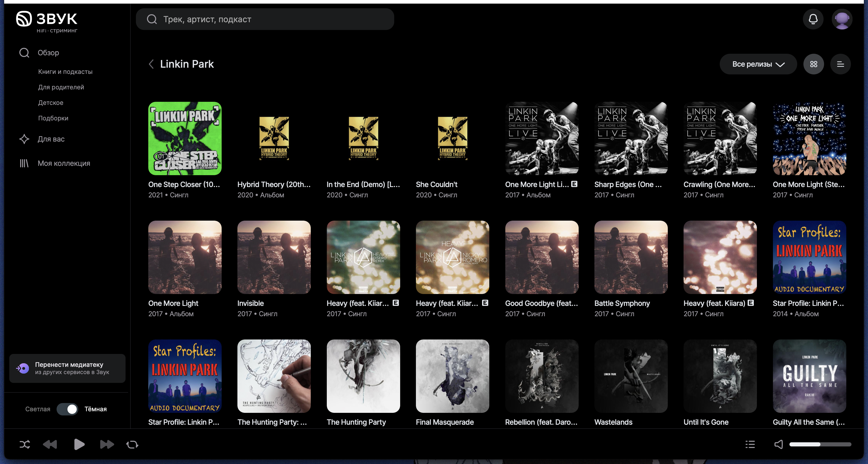
Task: Open The Hunting Party acapellas cover
Action: pos(274,376)
